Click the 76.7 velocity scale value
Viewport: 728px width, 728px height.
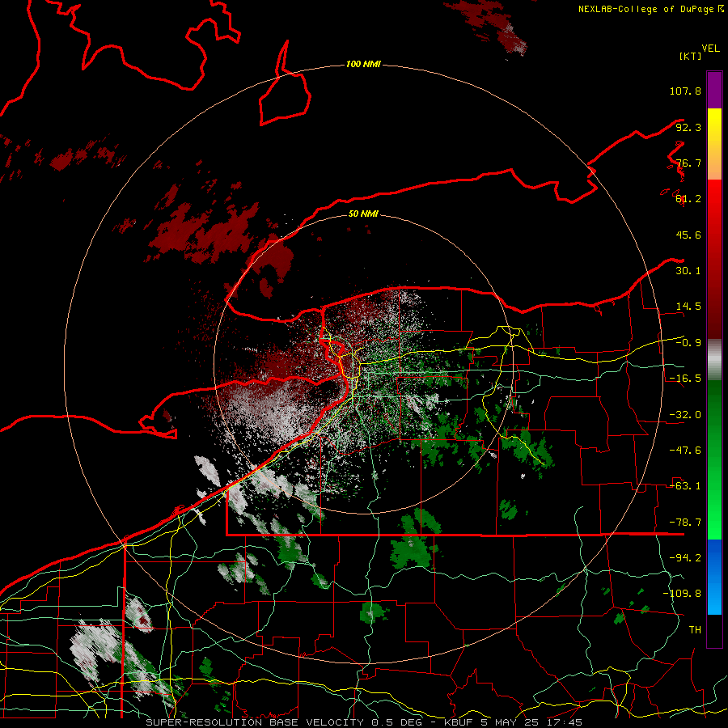coord(688,163)
